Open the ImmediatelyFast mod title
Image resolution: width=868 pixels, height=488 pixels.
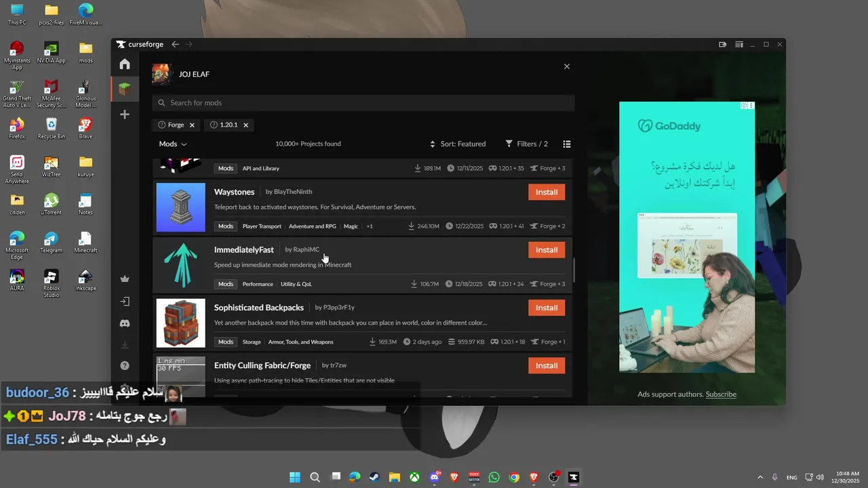244,249
